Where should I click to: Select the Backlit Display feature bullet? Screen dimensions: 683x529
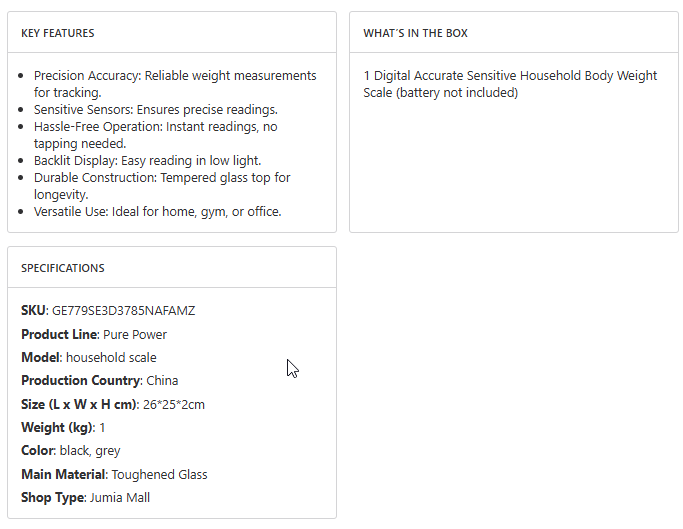click(x=147, y=160)
